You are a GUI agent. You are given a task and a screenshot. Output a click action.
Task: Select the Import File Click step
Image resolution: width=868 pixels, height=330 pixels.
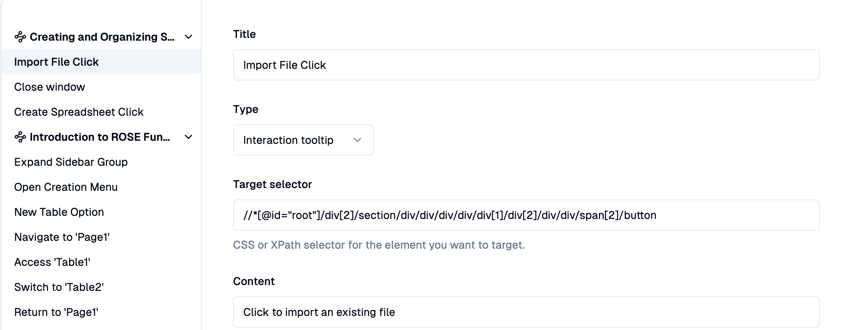(x=101, y=62)
